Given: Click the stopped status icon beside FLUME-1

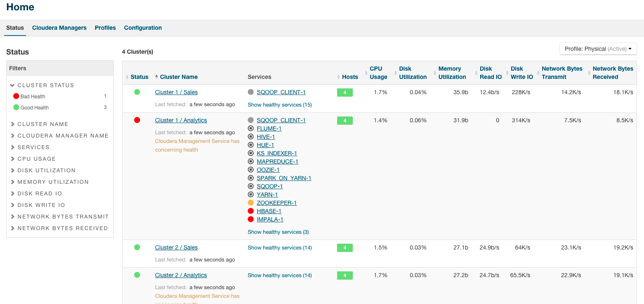Looking at the screenshot, I should 251,128.
